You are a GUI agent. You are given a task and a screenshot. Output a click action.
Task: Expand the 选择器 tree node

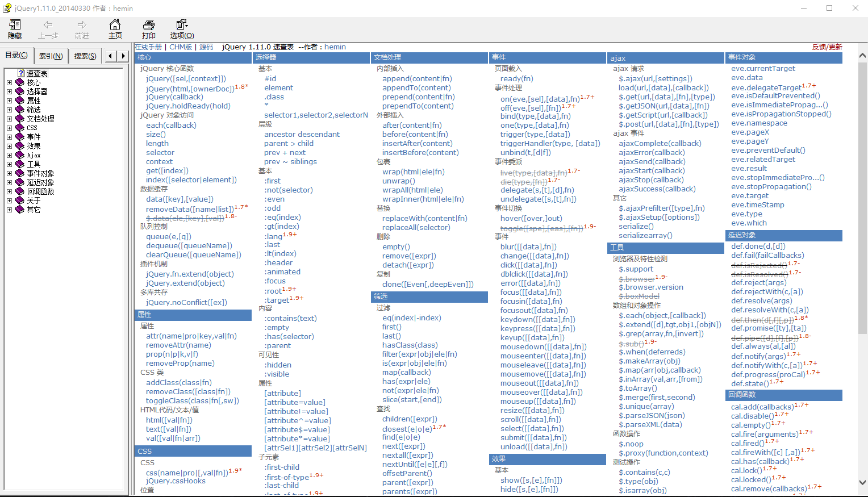(9, 91)
